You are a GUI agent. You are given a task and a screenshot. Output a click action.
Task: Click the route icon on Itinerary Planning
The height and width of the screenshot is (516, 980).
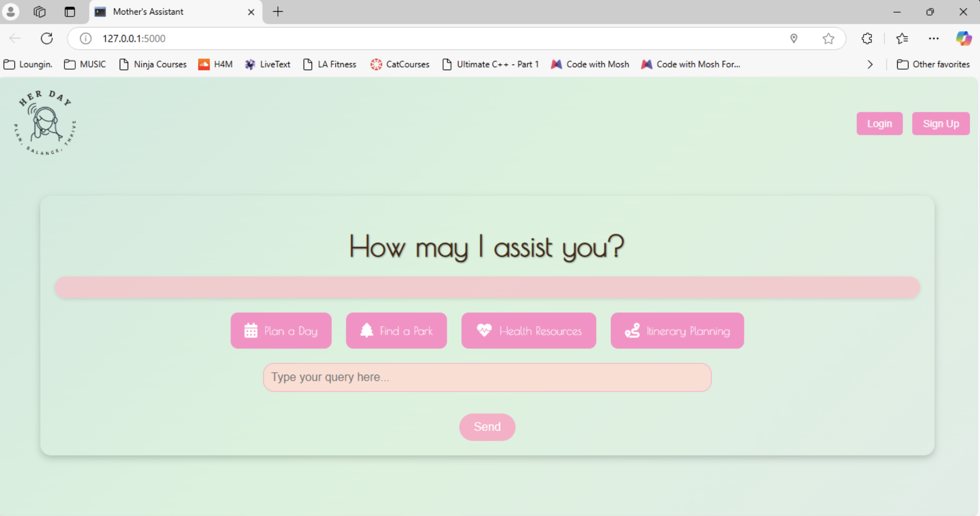tap(632, 331)
